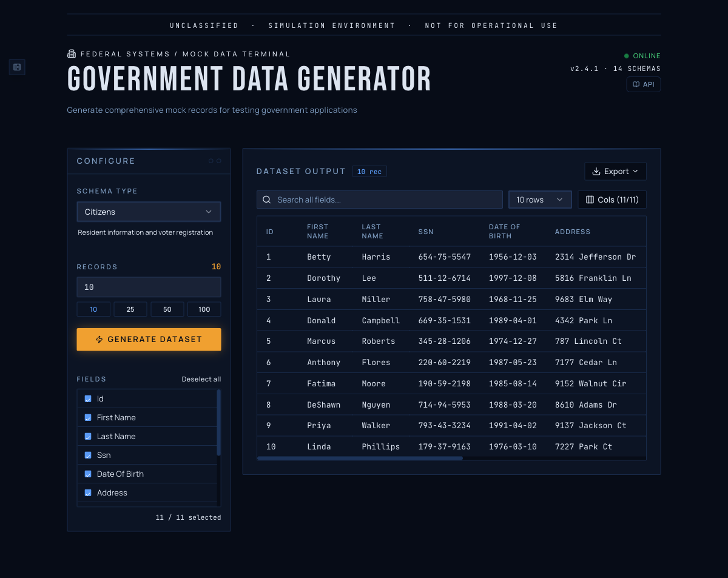The image size is (728, 578).
Task: Click the Search all fields input
Action: point(380,200)
